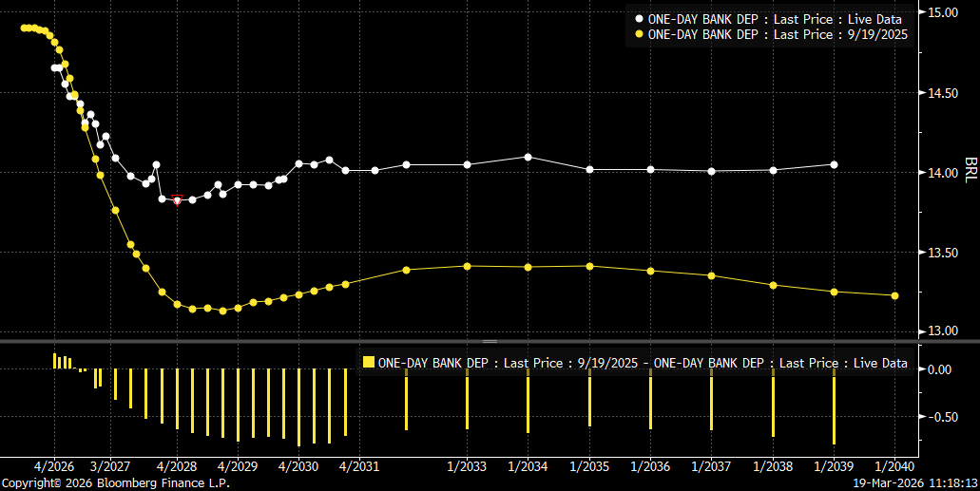Viewport: 980px width, 491px height.
Task: Select last yellow curve point at 1/2040
Action: [x=894, y=296]
